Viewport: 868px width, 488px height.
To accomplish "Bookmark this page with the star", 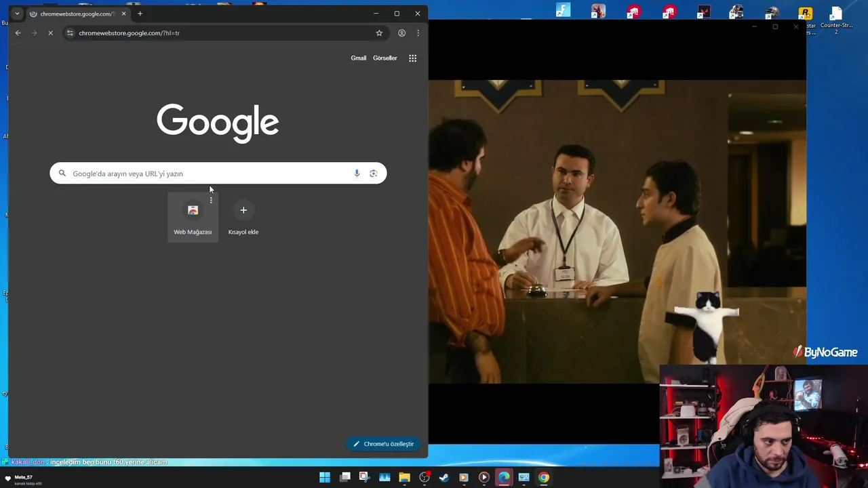I will click(x=379, y=33).
